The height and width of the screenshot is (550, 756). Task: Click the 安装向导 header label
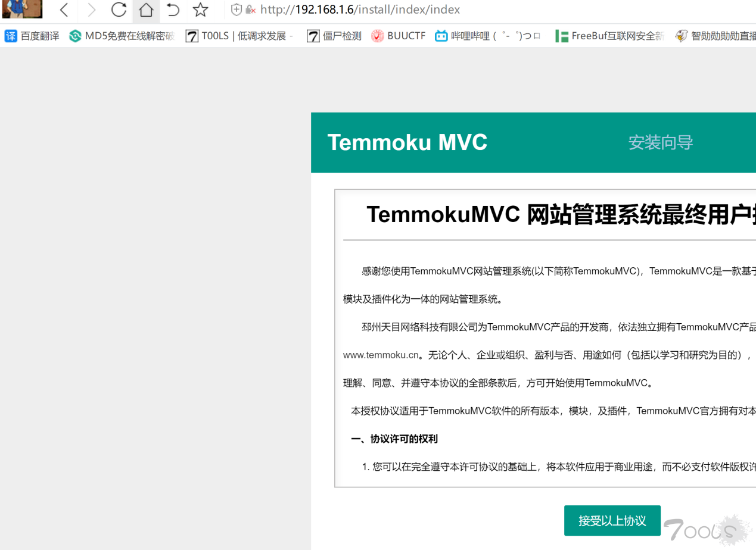click(x=661, y=142)
